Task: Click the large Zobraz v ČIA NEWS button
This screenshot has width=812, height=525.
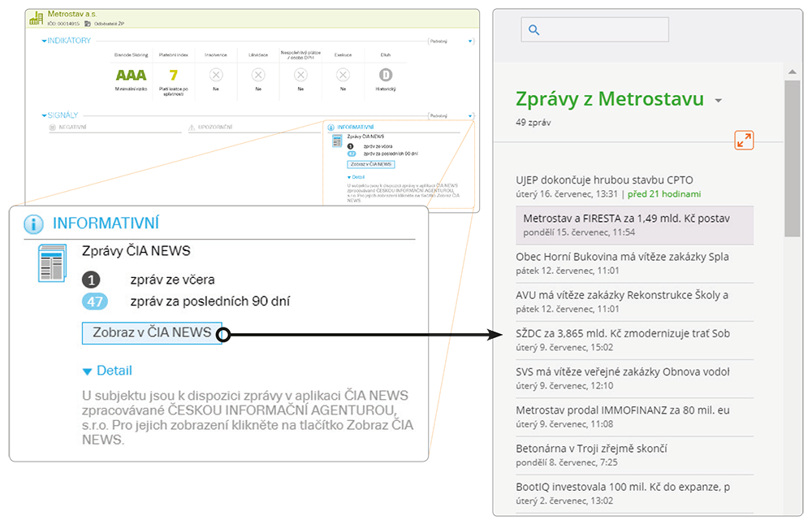Action: [153, 333]
